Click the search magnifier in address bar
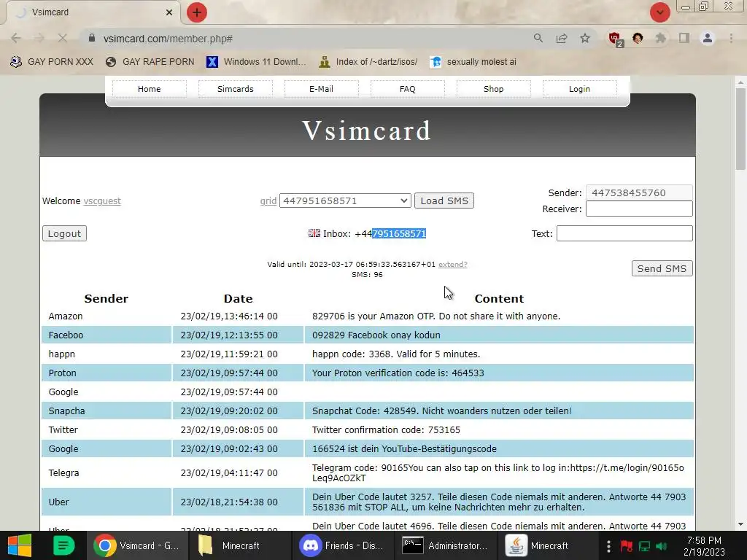This screenshot has width=747, height=560. pyautogui.click(x=538, y=38)
